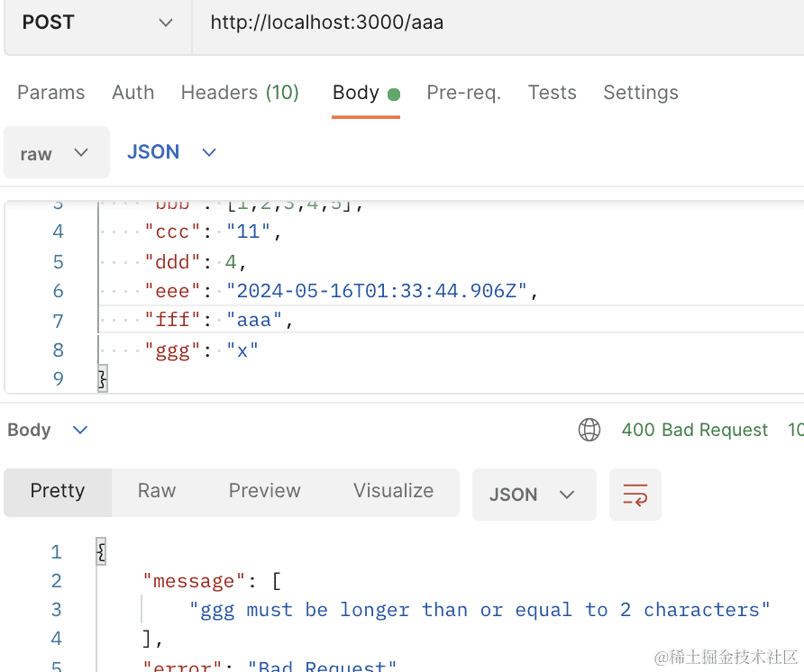804x672 pixels.
Task: Click the globe network icon
Action: pyautogui.click(x=589, y=430)
